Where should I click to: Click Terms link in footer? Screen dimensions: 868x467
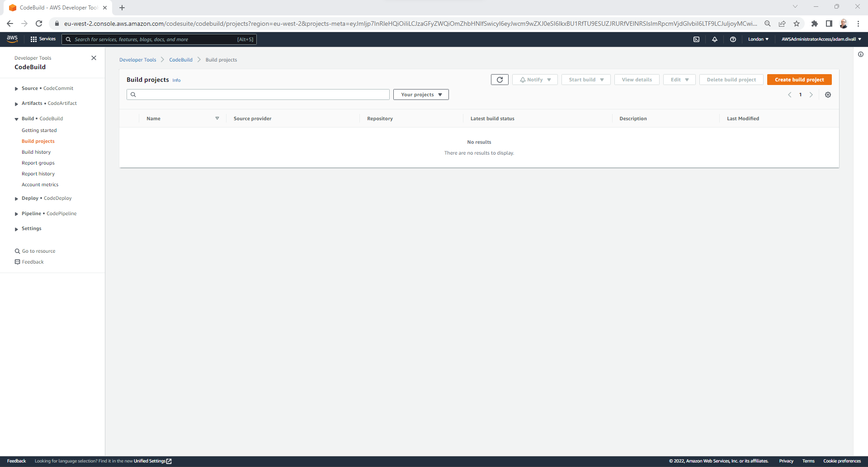(x=808, y=461)
